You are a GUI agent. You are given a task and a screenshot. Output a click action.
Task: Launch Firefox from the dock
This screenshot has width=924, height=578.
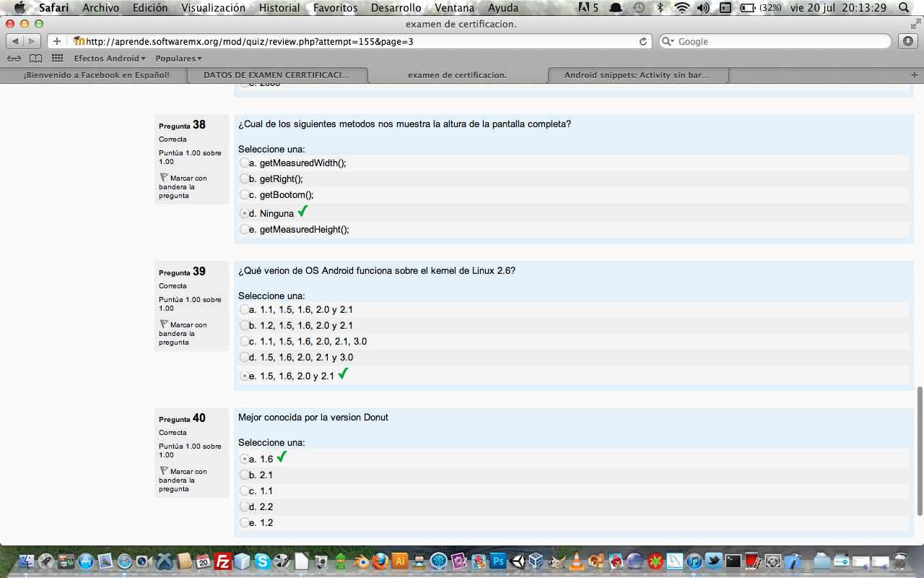pyautogui.click(x=380, y=561)
